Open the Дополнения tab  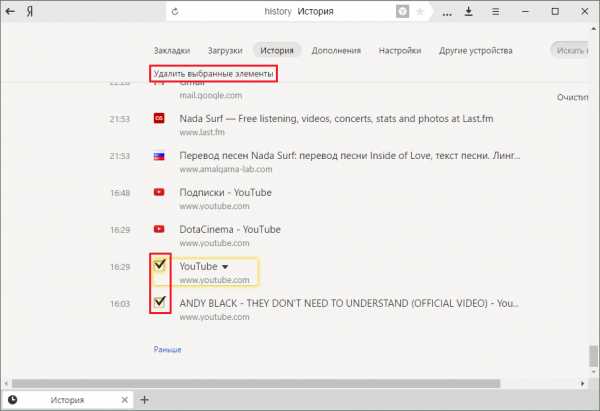click(x=337, y=50)
